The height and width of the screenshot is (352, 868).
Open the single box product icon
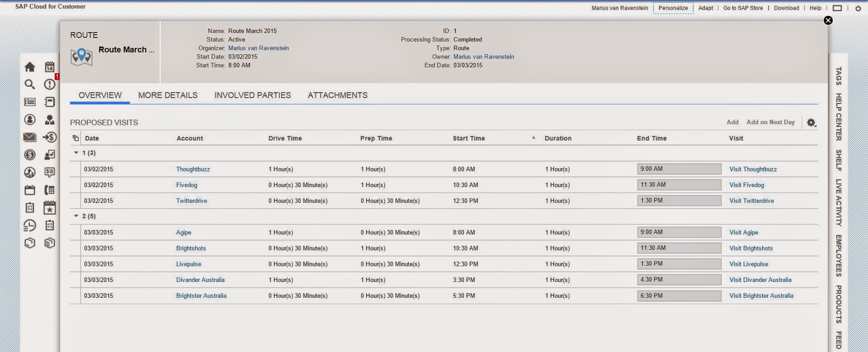[x=30, y=243]
